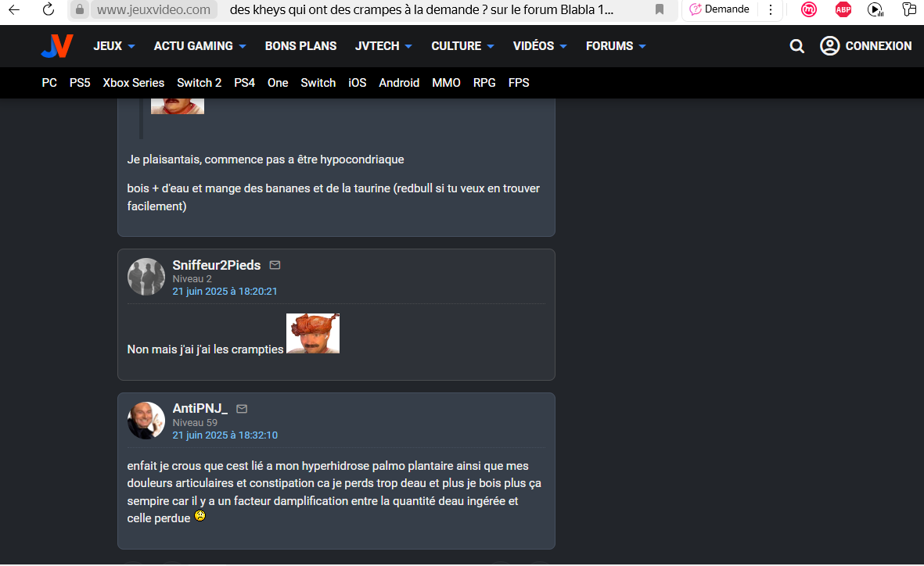Select the FPS category tab

tap(519, 83)
